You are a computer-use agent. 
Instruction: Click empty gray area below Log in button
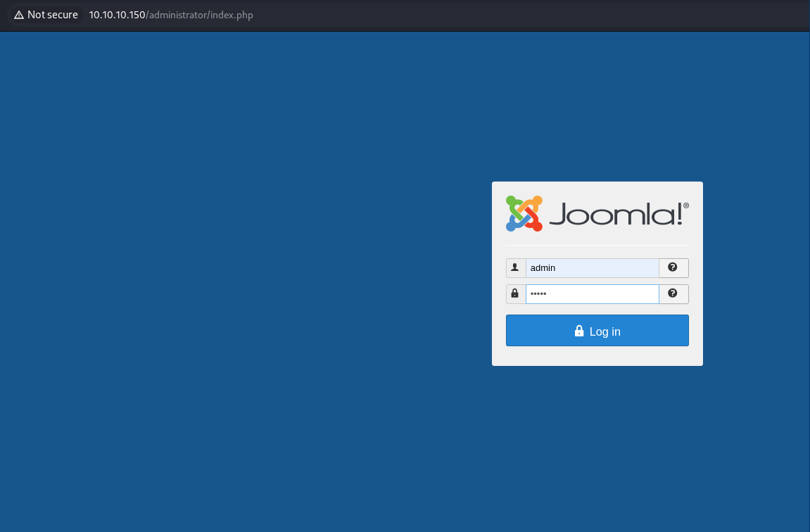point(597,356)
